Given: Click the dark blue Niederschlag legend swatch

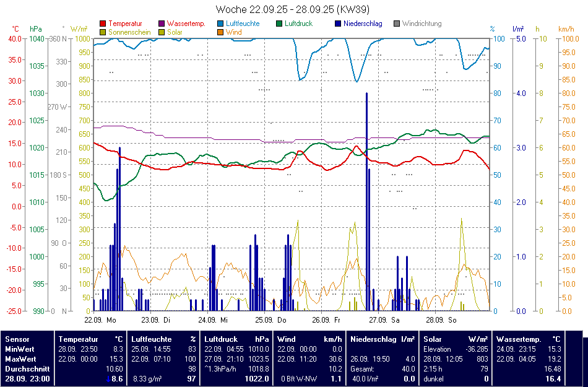Looking at the screenshot, I should click(338, 24).
